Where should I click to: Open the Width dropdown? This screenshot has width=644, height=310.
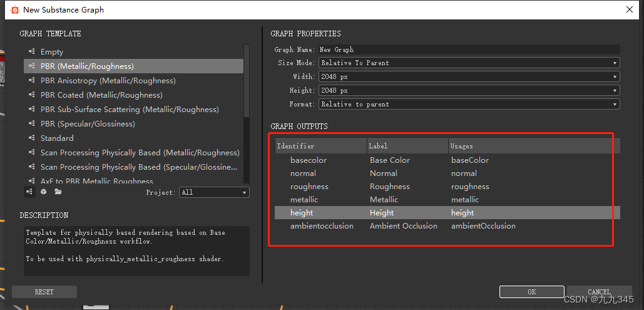pos(469,76)
